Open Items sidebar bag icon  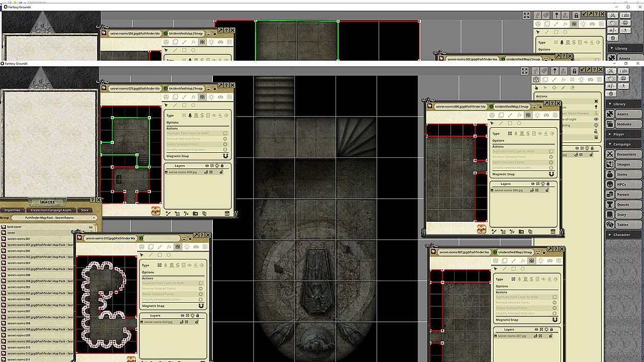(x=610, y=174)
